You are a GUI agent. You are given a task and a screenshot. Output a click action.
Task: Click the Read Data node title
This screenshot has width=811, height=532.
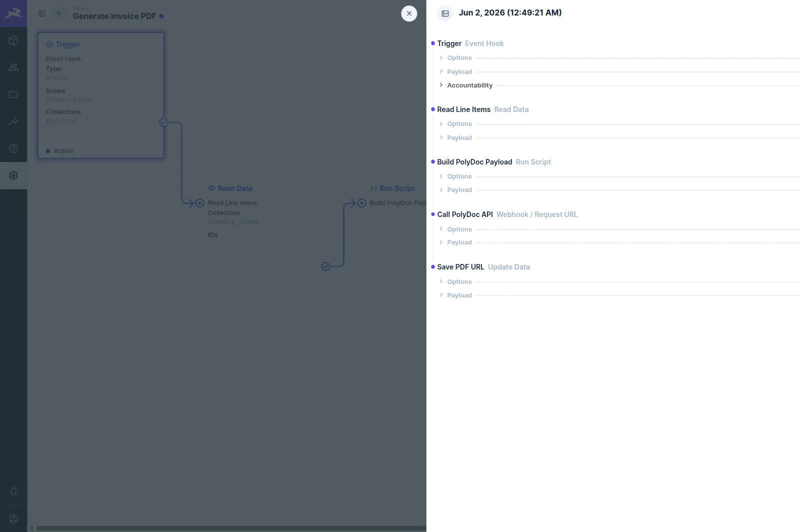coord(234,188)
